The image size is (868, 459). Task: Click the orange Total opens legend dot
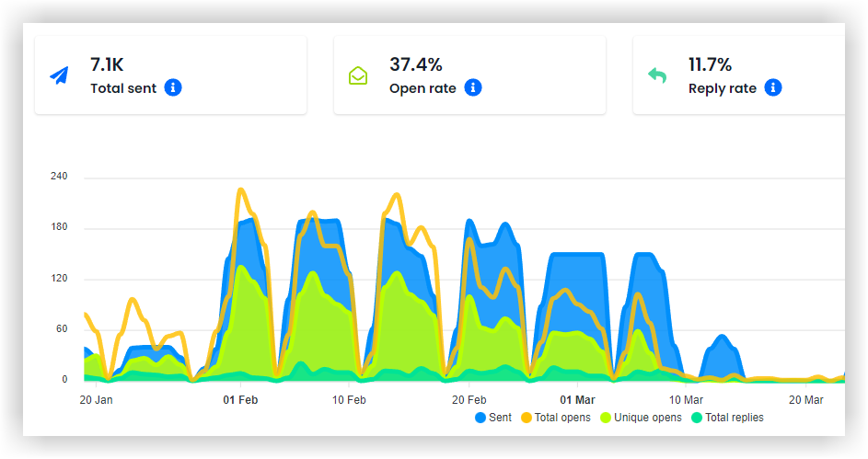pyautogui.click(x=527, y=418)
